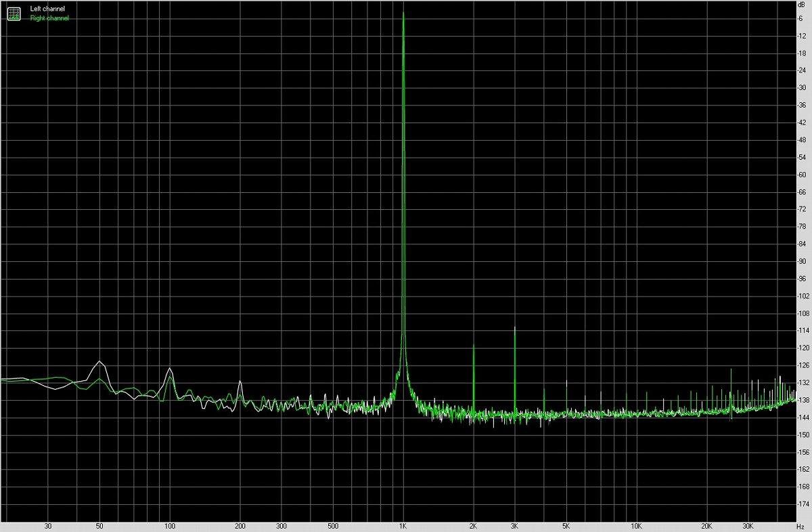The height and width of the screenshot is (532, 812).
Task: Click the 20K frequency axis label
Action: 706,526
